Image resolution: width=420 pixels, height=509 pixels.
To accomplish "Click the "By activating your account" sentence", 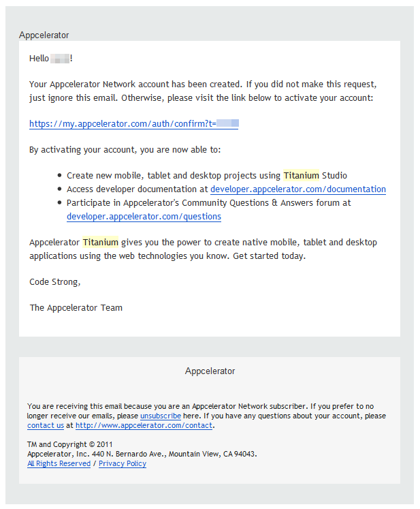I will click(125, 150).
